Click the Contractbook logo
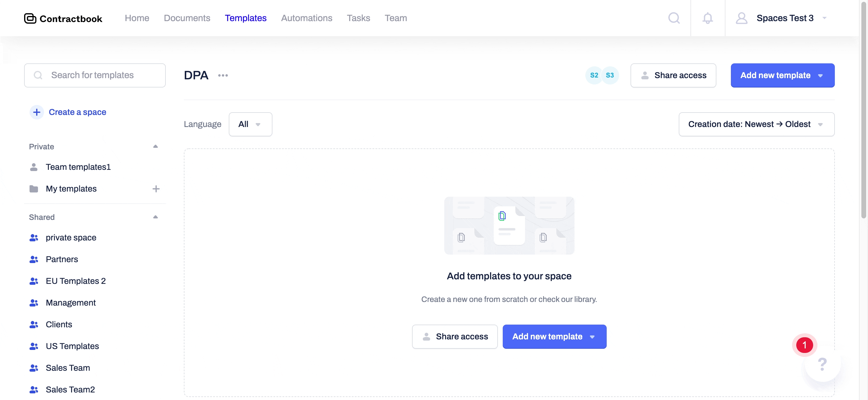Image resolution: width=868 pixels, height=400 pixels. pos(63,18)
